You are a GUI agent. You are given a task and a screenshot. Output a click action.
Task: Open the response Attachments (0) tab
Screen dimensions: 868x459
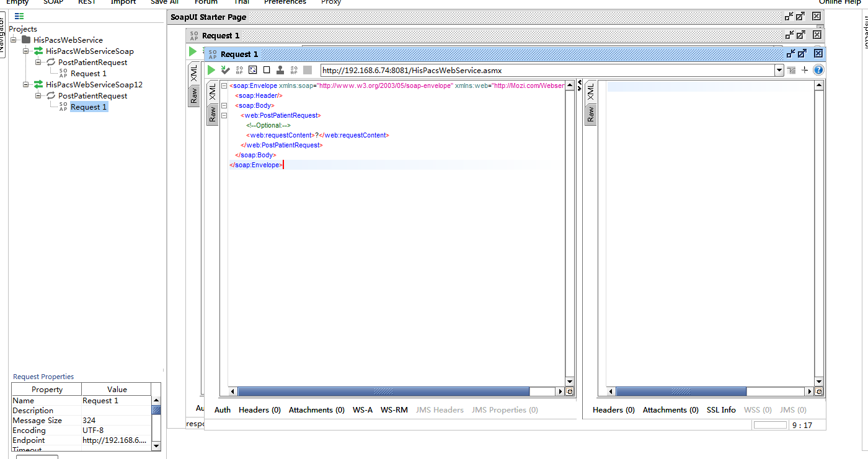click(x=671, y=409)
